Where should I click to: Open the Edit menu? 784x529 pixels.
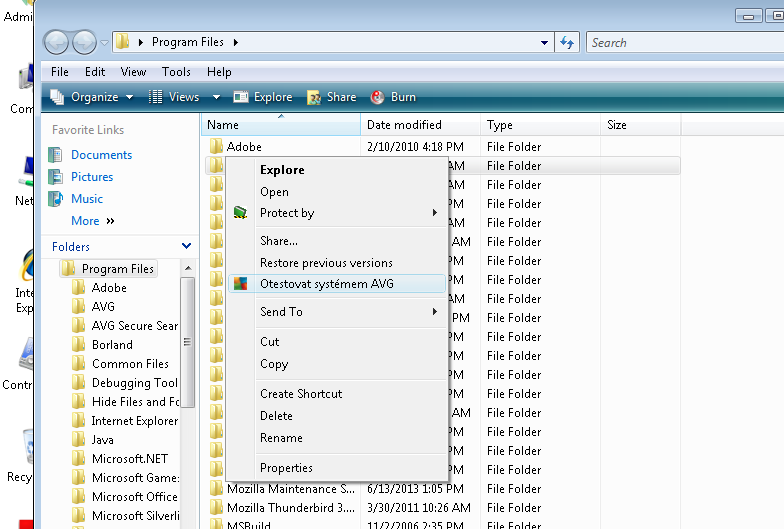[94, 72]
